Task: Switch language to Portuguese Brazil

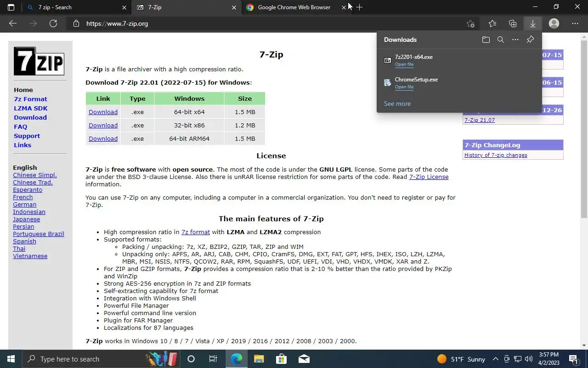Action: [x=39, y=234]
